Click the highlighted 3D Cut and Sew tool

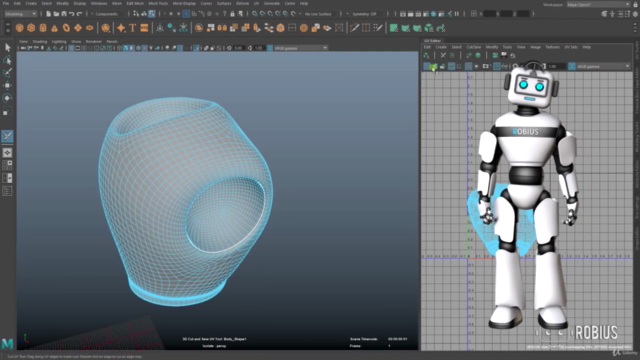click(x=7, y=136)
